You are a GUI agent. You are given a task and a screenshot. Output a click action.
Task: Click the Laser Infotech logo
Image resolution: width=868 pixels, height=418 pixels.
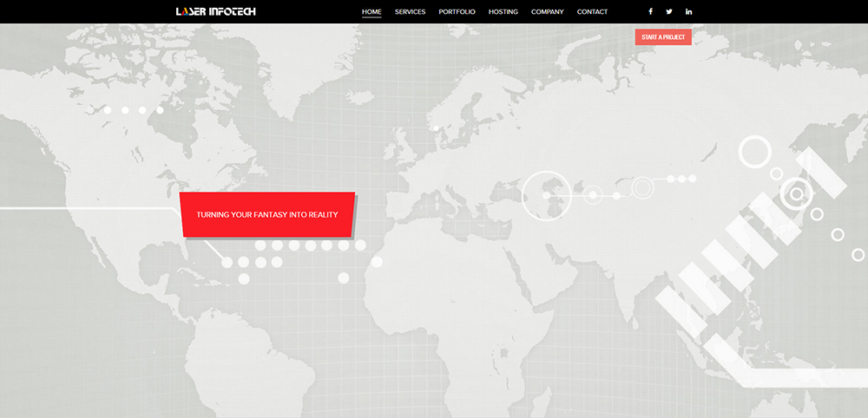(x=215, y=12)
